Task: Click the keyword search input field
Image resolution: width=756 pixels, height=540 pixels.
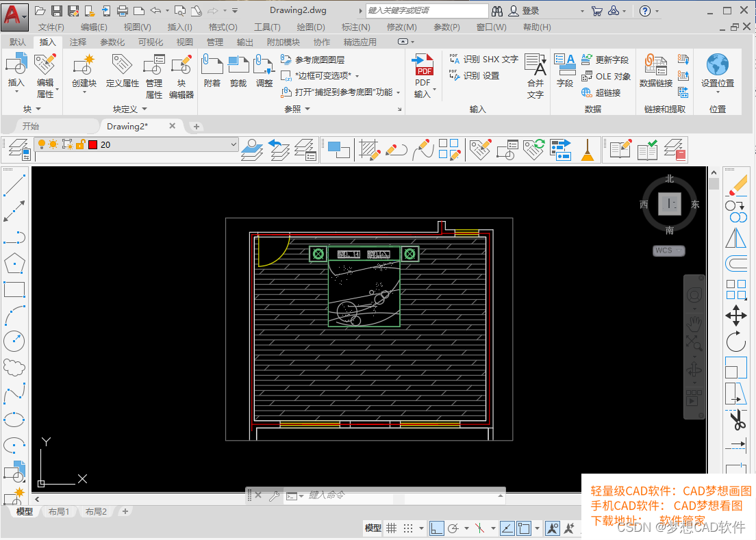Action: click(427, 10)
